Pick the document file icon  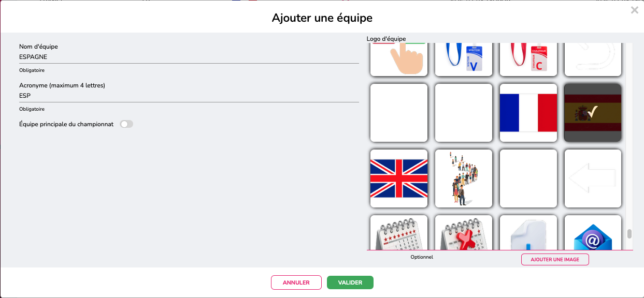(528, 232)
